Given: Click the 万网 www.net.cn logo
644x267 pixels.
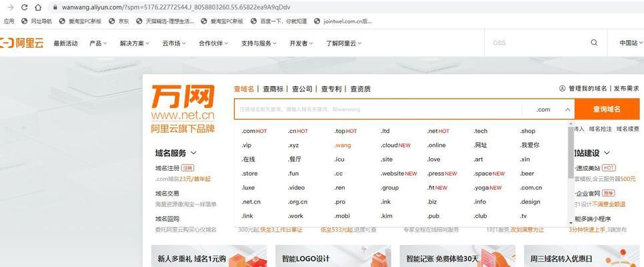Looking at the screenshot, I should pos(183,109).
